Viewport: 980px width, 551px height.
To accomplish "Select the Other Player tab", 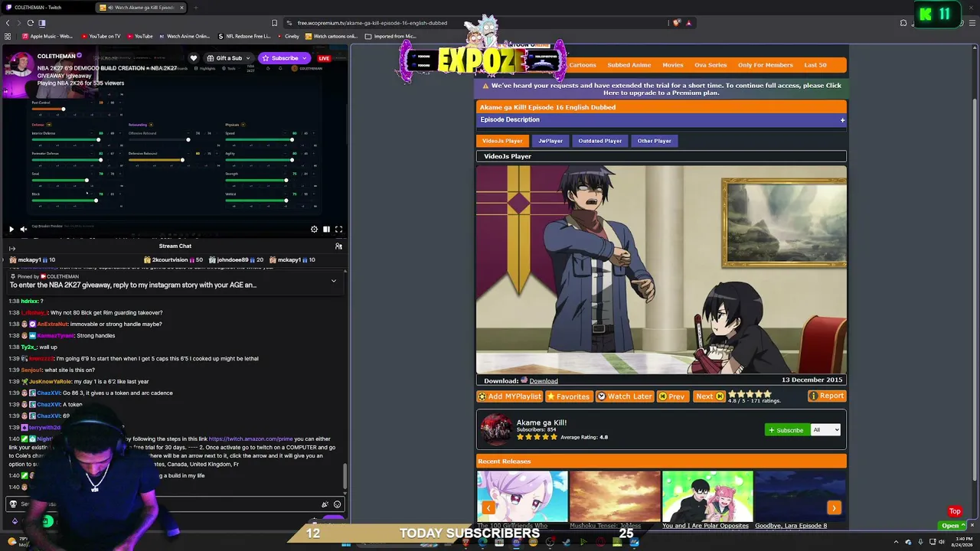I will coord(655,141).
